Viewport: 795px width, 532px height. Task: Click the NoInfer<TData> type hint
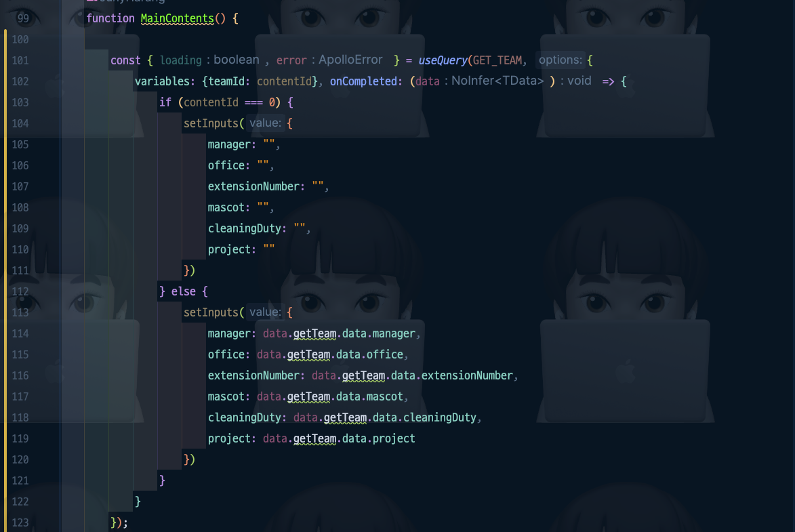tap(497, 81)
